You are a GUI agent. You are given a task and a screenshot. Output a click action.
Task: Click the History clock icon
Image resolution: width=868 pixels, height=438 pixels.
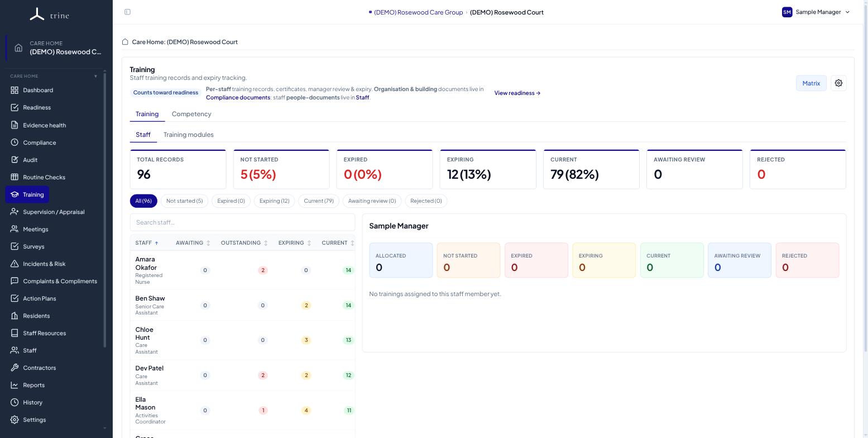click(15, 402)
